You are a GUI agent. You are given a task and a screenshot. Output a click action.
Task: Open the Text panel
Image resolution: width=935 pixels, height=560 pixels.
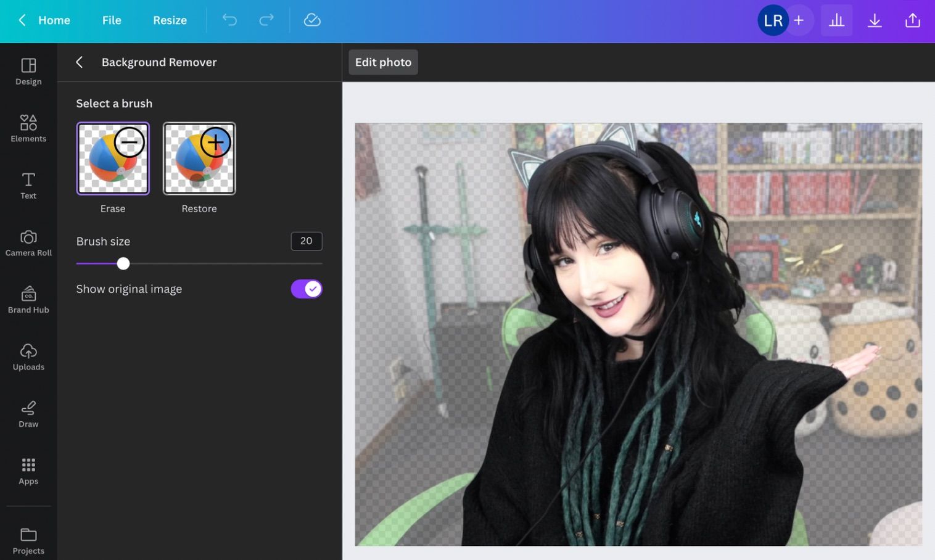coord(28,186)
